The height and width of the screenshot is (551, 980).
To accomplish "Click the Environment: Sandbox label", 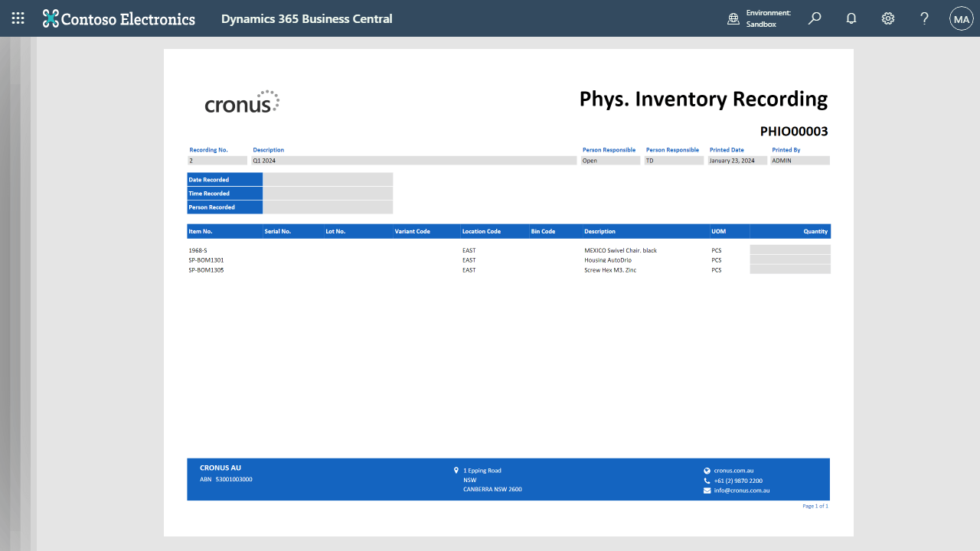I will coord(769,18).
